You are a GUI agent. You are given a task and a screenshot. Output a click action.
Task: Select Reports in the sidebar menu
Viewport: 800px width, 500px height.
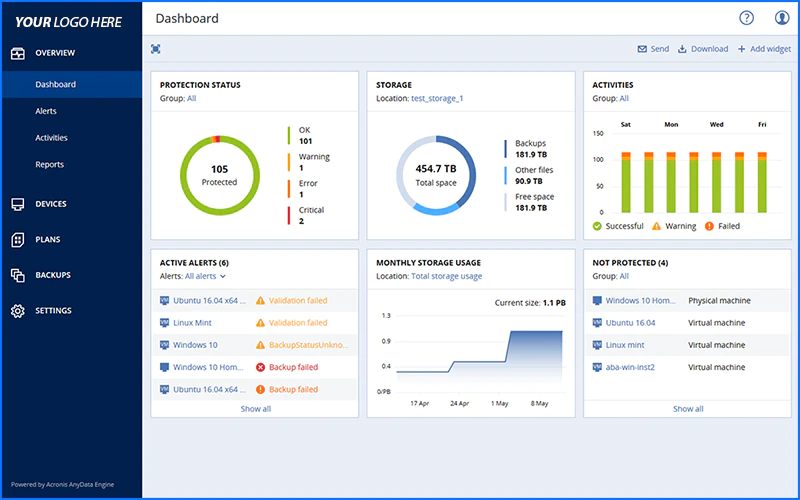49,164
